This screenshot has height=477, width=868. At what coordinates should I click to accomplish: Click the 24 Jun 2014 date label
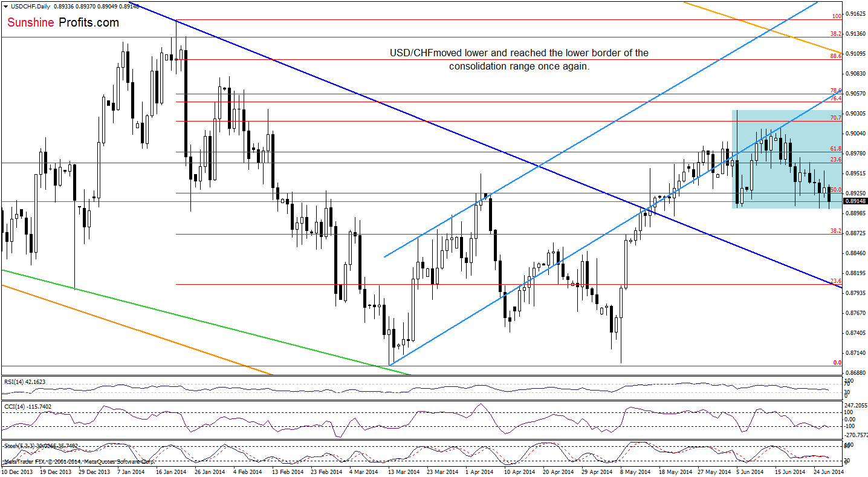[828, 471]
